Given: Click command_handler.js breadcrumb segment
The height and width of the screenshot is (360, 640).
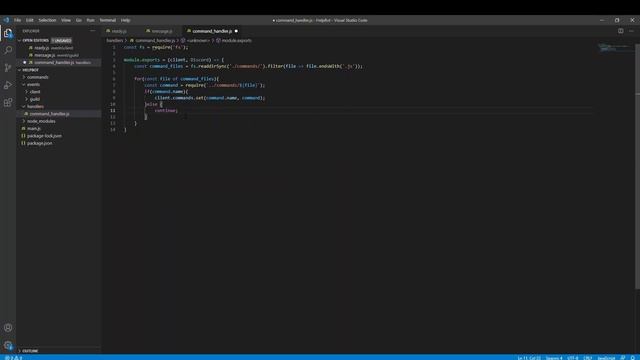Looking at the screenshot, I should tap(153, 40).
